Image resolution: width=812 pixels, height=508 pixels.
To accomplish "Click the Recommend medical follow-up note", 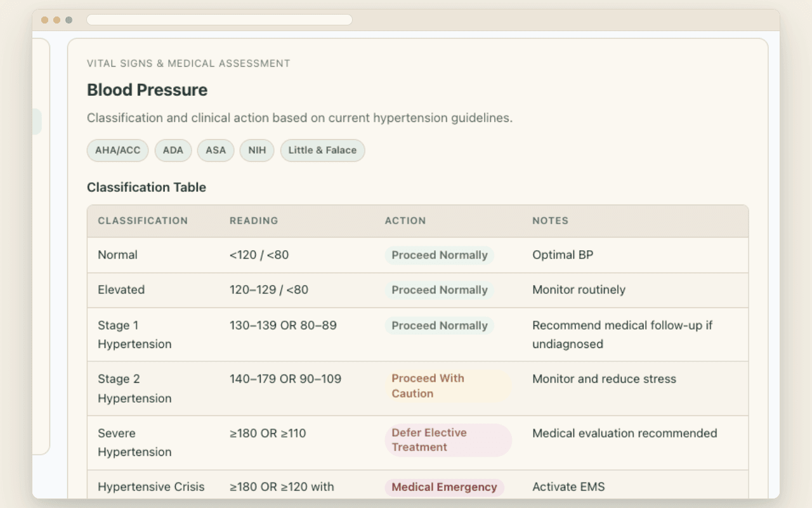I will pos(622,335).
